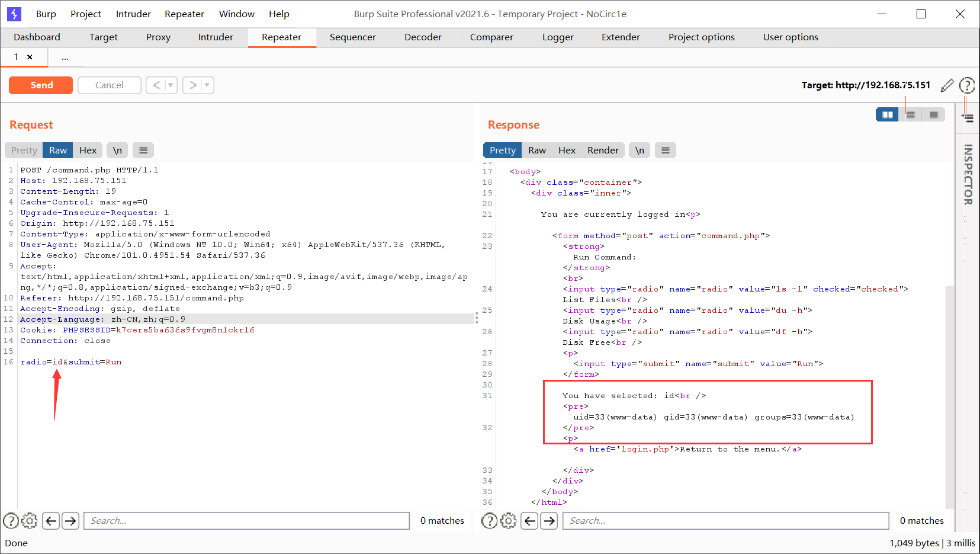Switch to the Proxy tab
980x554 pixels.
click(x=158, y=37)
